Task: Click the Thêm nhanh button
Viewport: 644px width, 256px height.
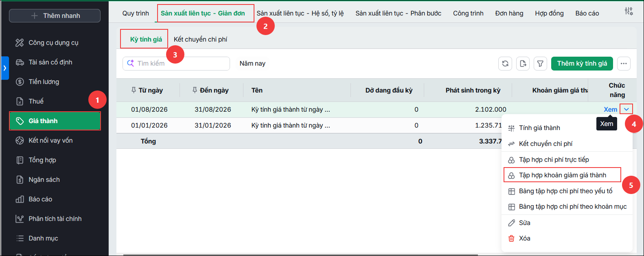Action: point(55,15)
